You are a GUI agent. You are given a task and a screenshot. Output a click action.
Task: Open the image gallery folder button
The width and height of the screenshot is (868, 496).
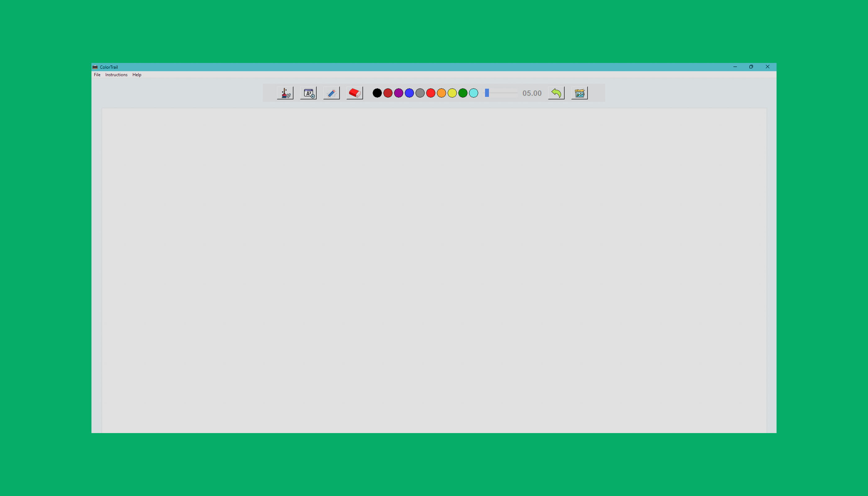pyautogui.click(x=579, y=93)
